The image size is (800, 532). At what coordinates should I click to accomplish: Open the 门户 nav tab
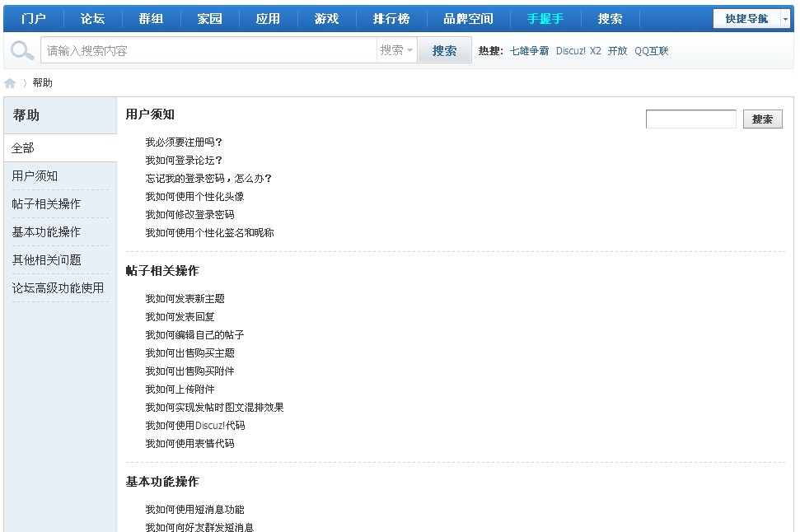(x=34, y=19)
